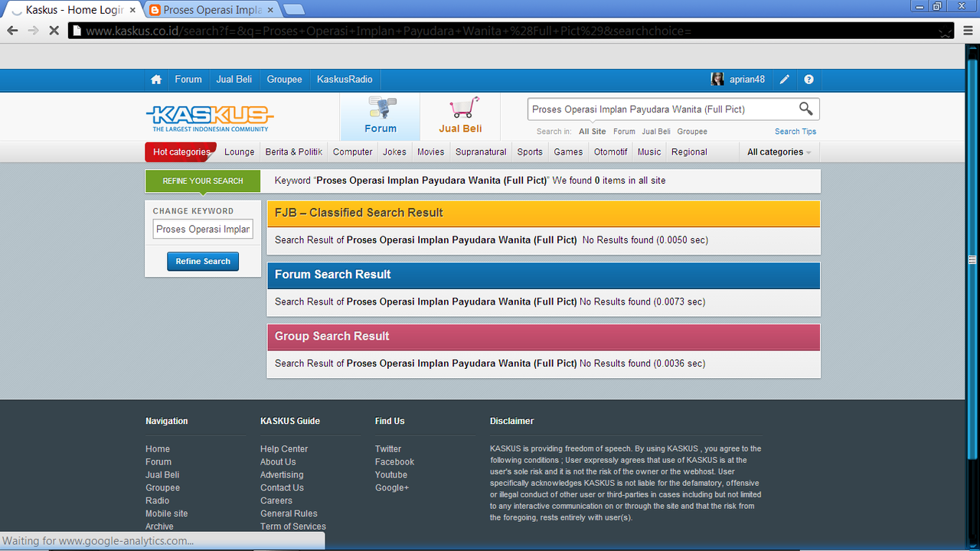Select the Lounge category

click(239, 152)
